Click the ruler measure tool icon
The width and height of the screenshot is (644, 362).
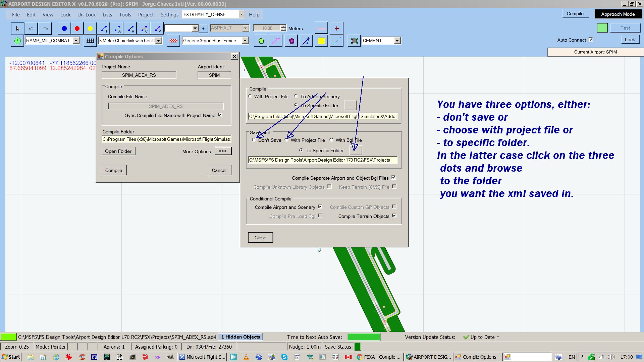click(322, 28)
